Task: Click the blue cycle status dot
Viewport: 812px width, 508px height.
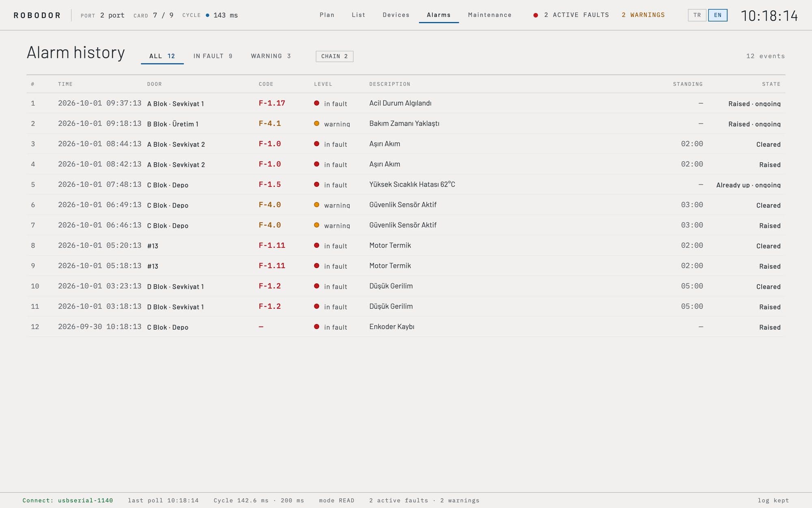Action: [207, 15]
